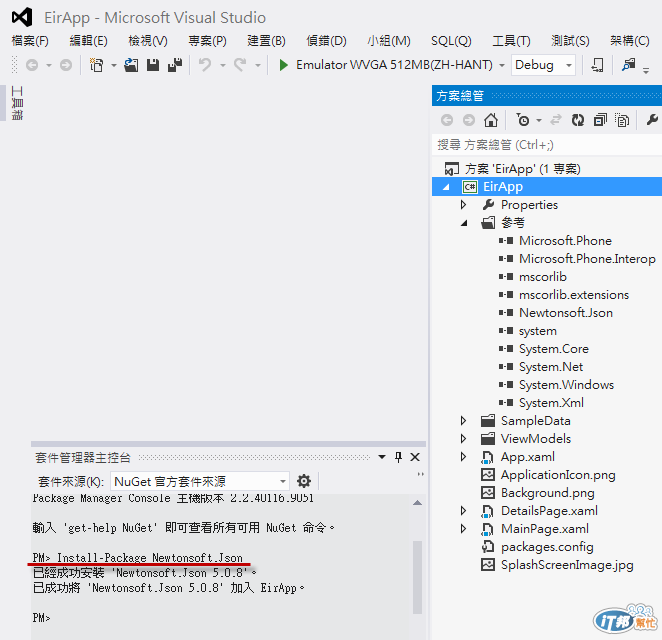Select the SplashScreenImage.jpg file
Screen dimensions: 662x640
click(x=567, y=565)
